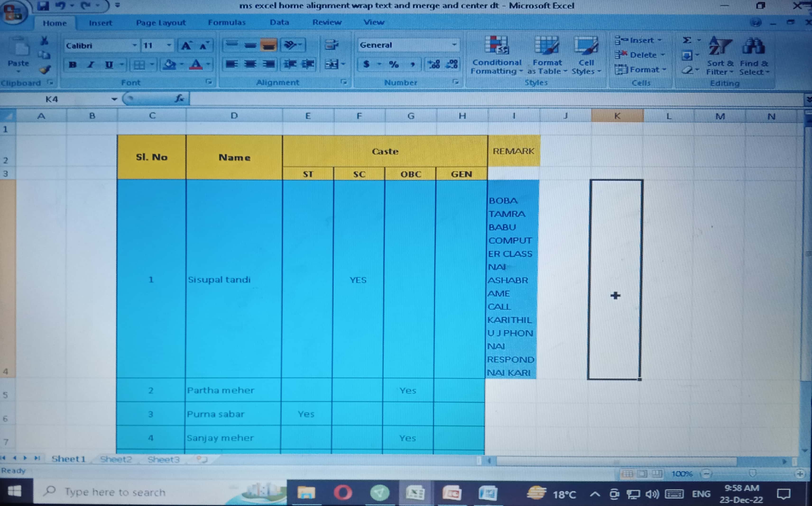Click the Increase Font Size icon

186,45
